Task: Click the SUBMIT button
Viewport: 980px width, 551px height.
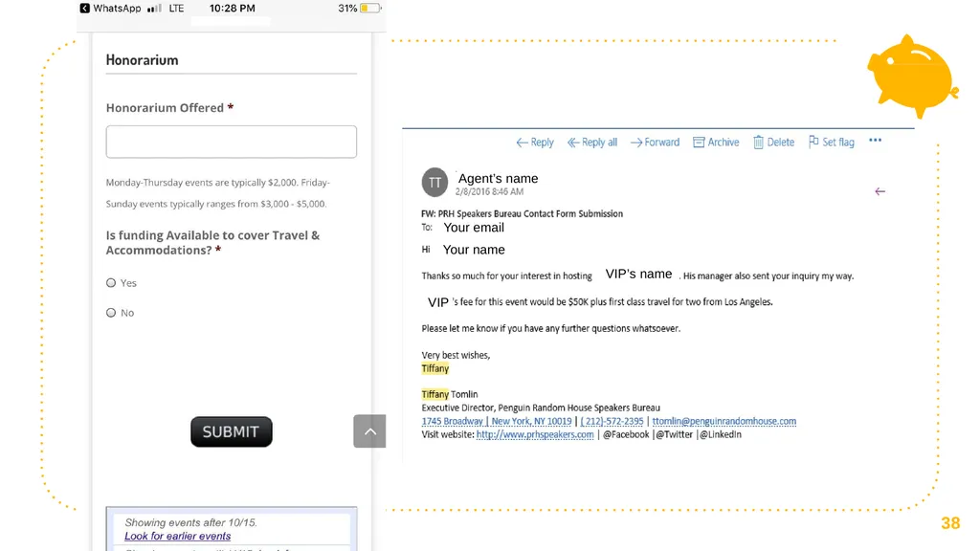Action: pos(232,431)
